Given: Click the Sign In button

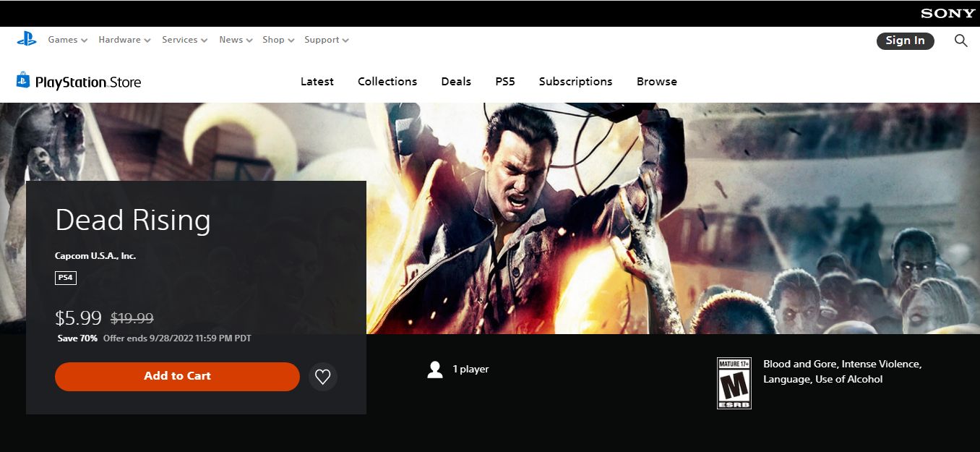Looking at the screenshot, I should click(906, 40).
